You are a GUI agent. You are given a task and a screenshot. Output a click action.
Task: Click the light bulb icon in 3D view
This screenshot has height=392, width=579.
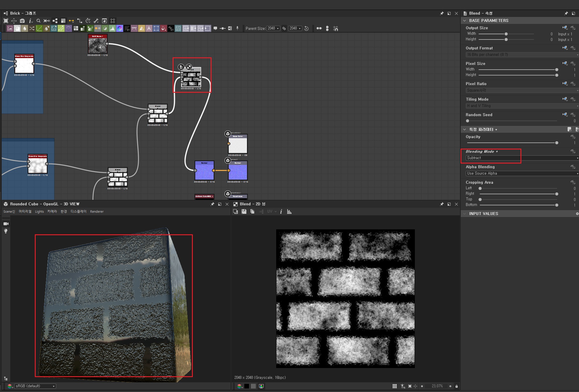pos(6,231)
